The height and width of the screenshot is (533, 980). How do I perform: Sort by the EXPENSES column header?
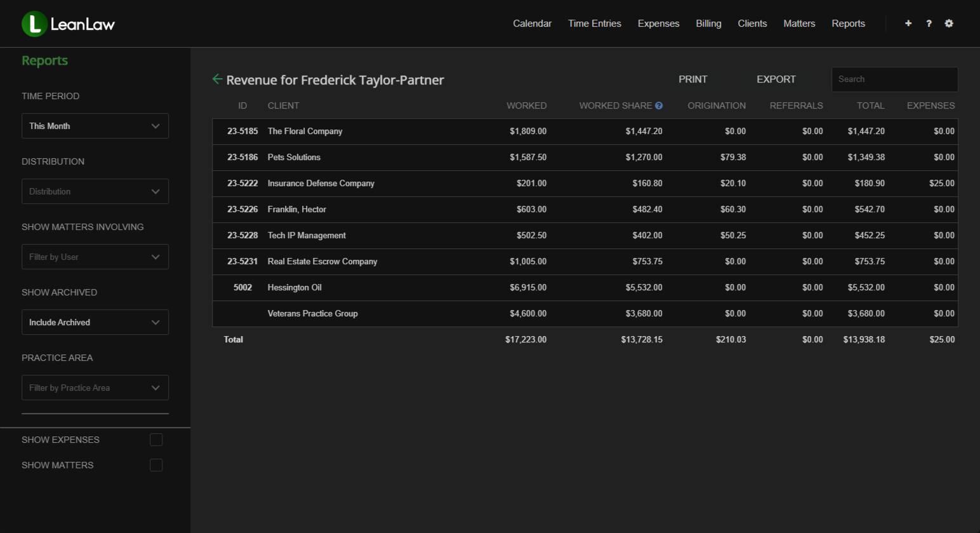tap(930, 105)
